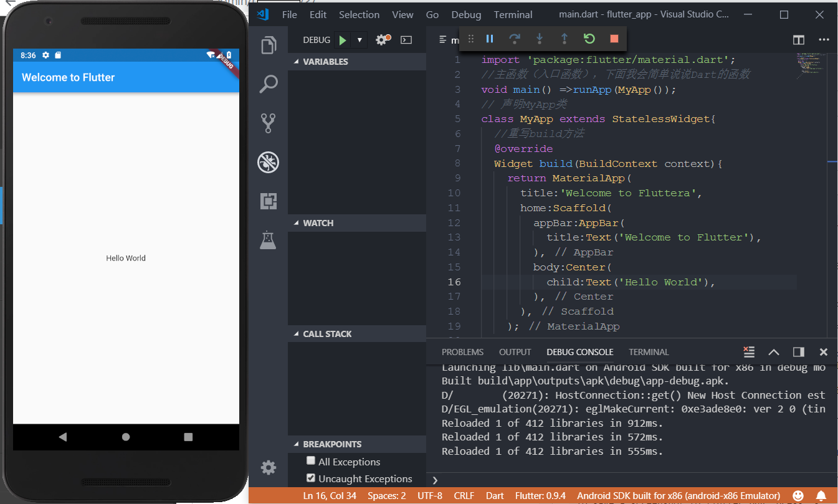Click line 16 in the code editor
The width and height of the screenshot is (838, 504).
coord(629,282)
